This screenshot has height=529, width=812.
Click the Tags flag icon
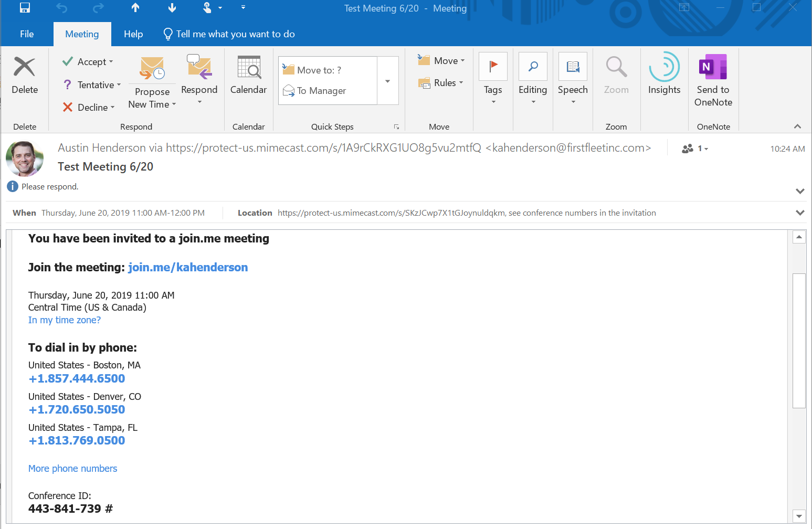493,66
